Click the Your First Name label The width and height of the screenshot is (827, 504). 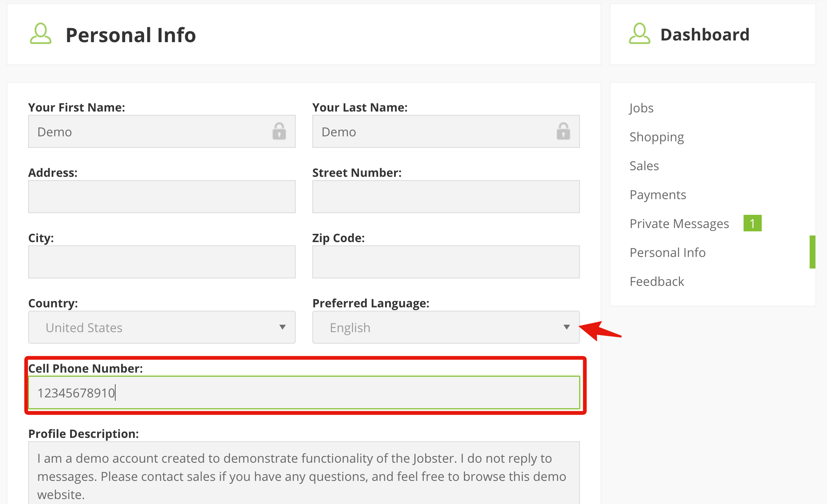[x=76, y=107]
